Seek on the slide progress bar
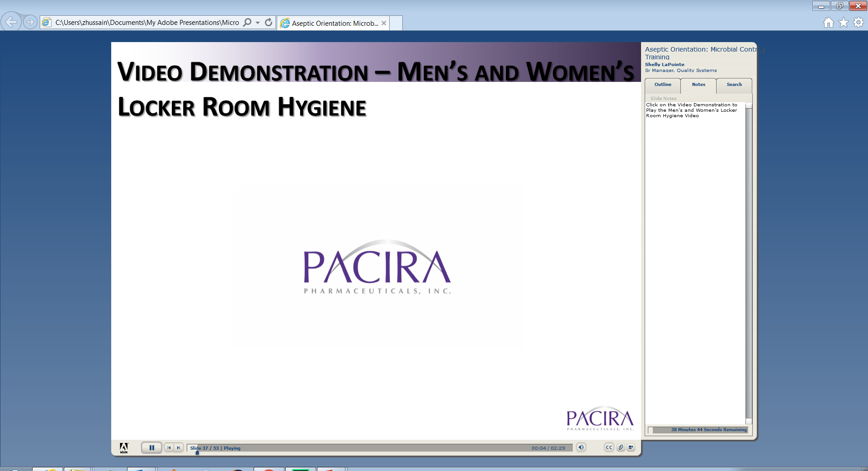This screenshot has width=868, height=471. click(380, 448)
